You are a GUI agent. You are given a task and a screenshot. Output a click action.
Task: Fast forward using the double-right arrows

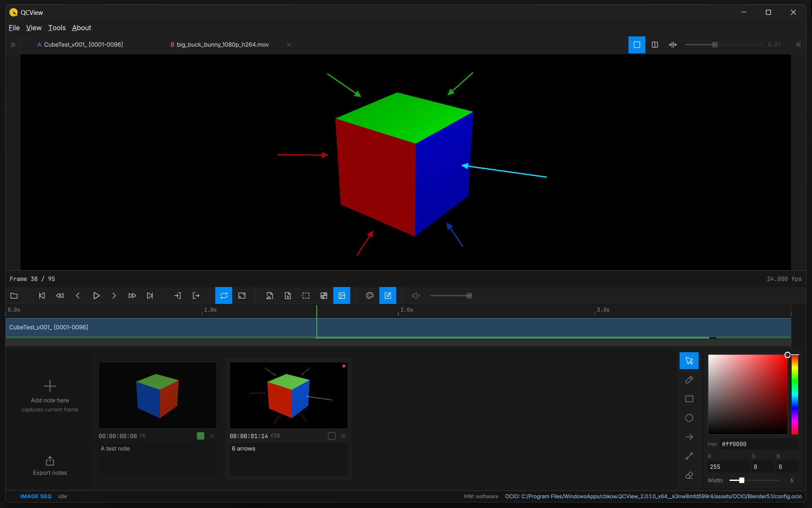132,295
